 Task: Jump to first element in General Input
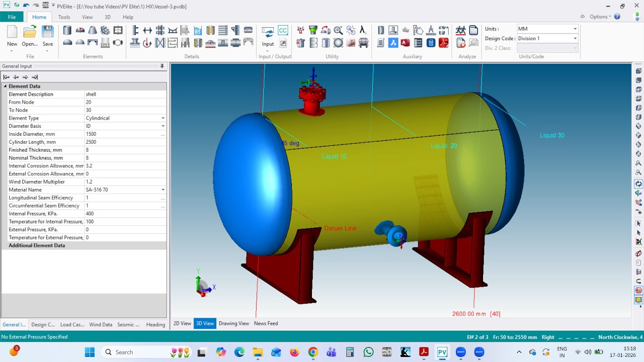point(6,77)
